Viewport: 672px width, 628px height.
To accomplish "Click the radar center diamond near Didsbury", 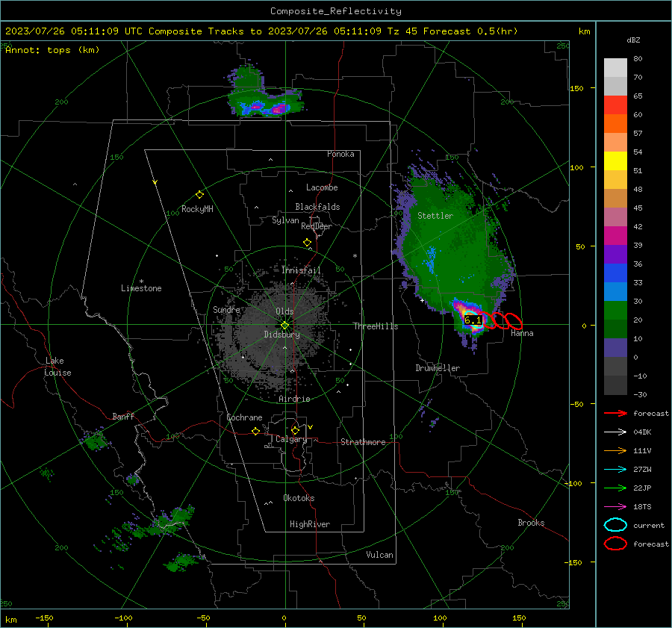I will (x=284, y=326).
